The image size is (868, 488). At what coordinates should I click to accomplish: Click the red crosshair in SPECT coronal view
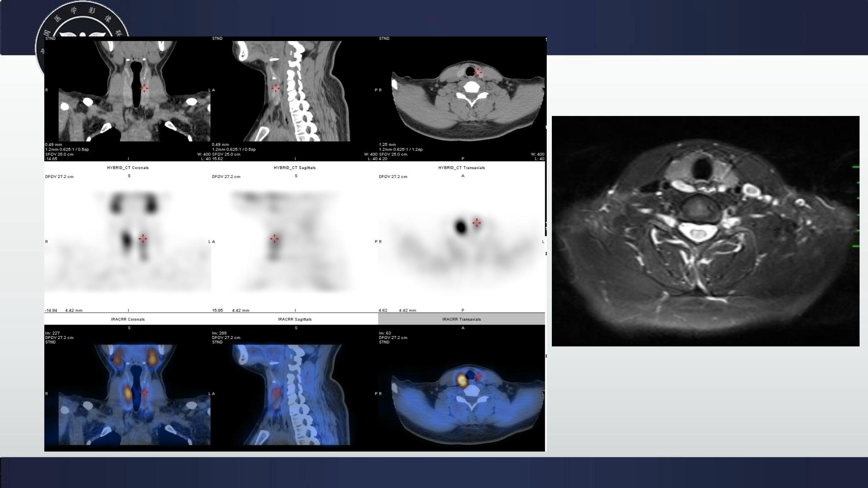143,239
